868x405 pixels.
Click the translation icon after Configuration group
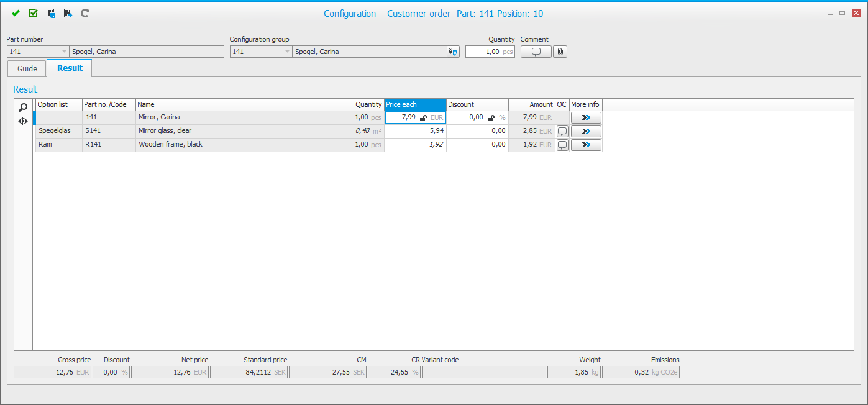453,52
